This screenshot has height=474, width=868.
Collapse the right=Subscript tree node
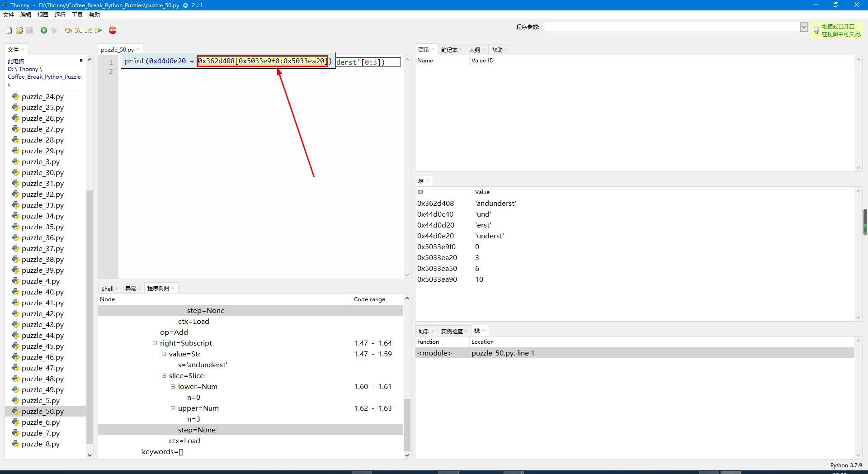point(155,343)
